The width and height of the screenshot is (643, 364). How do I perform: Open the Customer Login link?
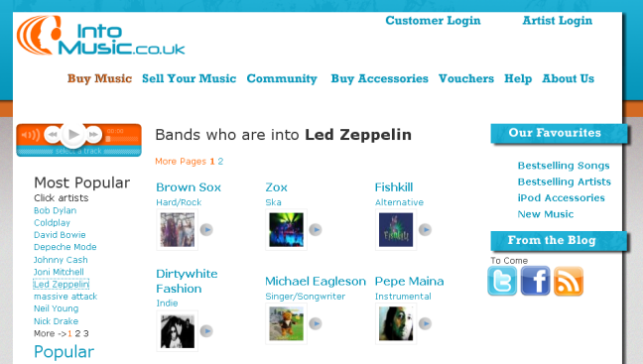click(433, 21)
